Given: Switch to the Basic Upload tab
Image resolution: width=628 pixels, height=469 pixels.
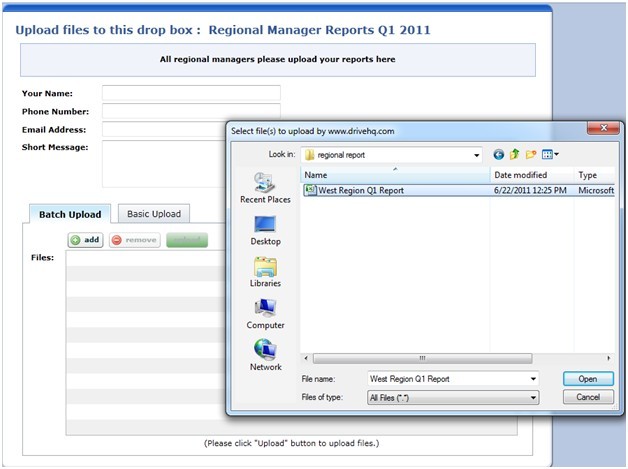Looking at the screenshot, I should coord(154,214).
